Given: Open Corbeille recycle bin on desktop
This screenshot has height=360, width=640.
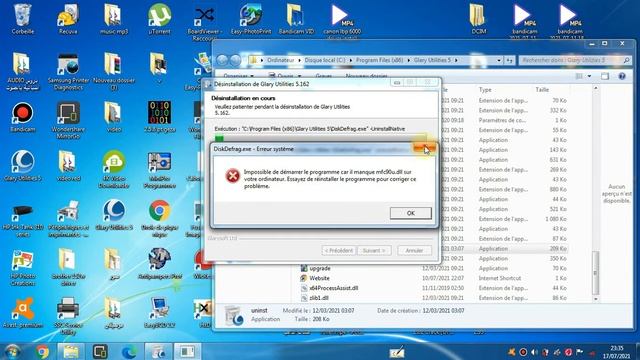Looking at the screenshot, I should pyautogui.click(x=22, y=19).
